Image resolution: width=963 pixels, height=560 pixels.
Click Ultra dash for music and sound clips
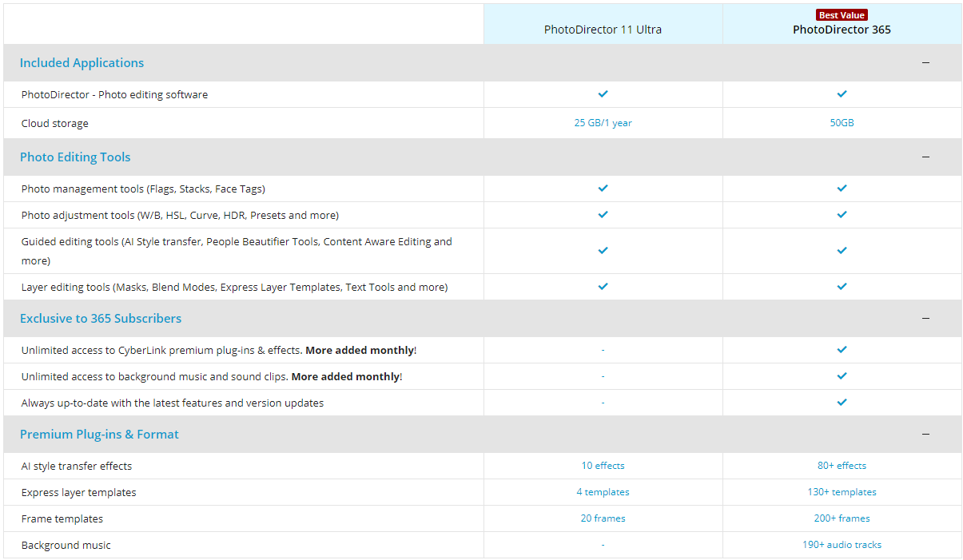tap(603, 376)
